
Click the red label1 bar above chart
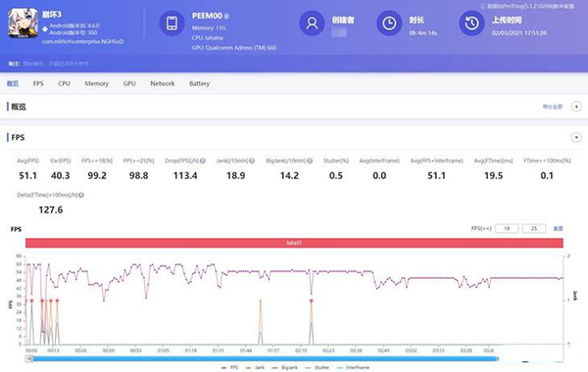coord(294,243)
